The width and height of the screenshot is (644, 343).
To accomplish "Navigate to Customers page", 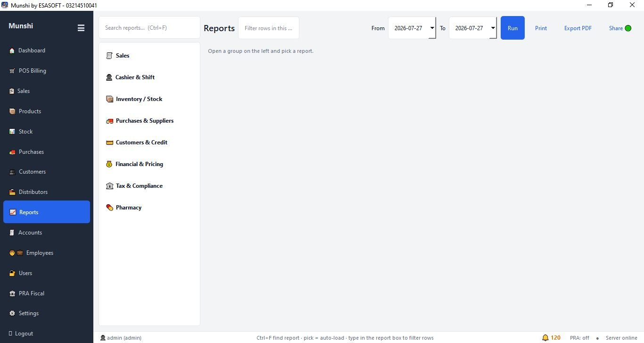I will click(47, 172).
